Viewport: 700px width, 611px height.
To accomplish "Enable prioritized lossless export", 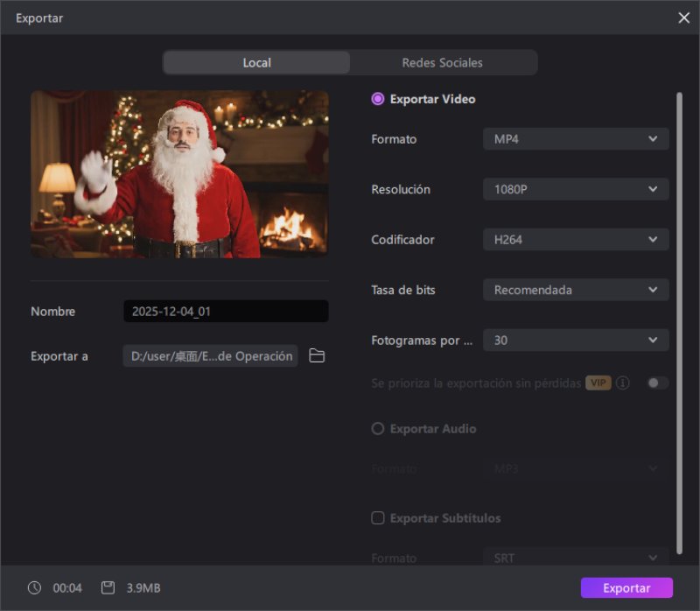I will click(658, 383).
